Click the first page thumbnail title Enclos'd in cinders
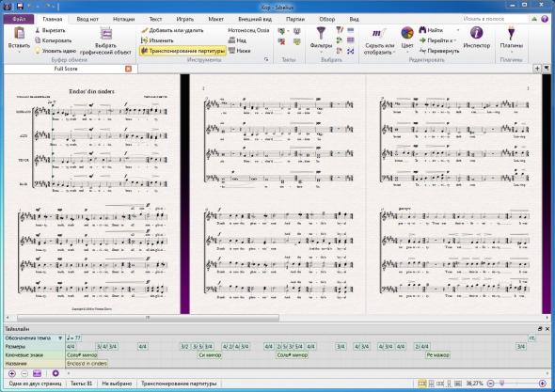The height and width of the screenshot is (392, 555). [x=91, y=91]
